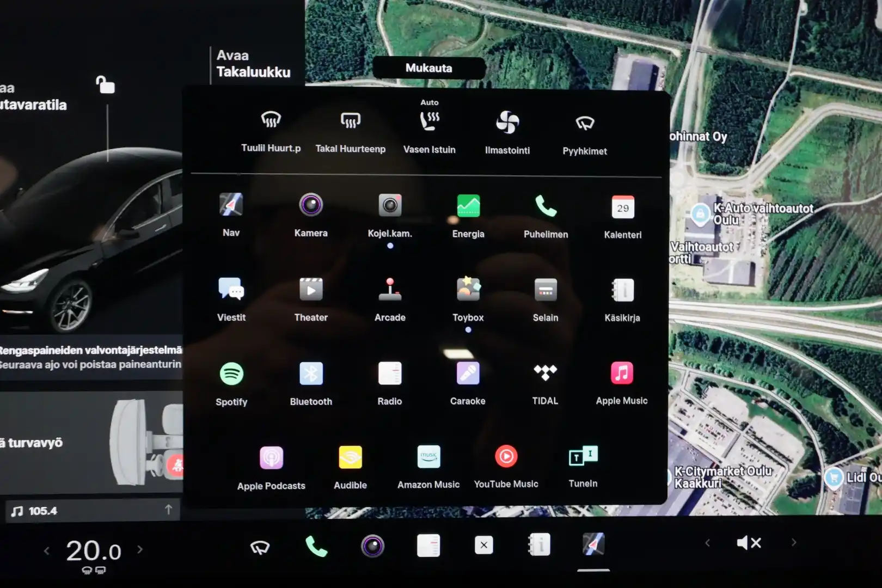Decrease cabin temperature with left arrow

point(47,550)
